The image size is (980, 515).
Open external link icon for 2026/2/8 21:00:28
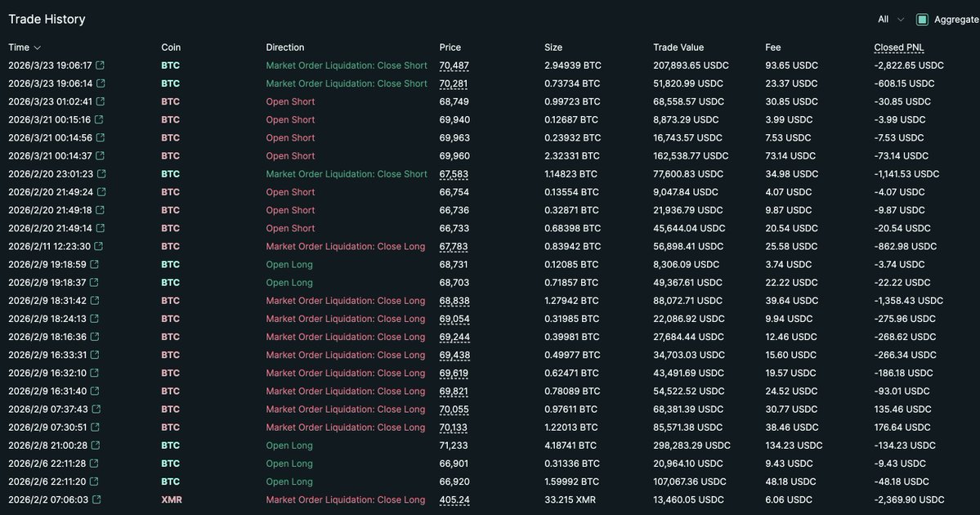(96, 446)
